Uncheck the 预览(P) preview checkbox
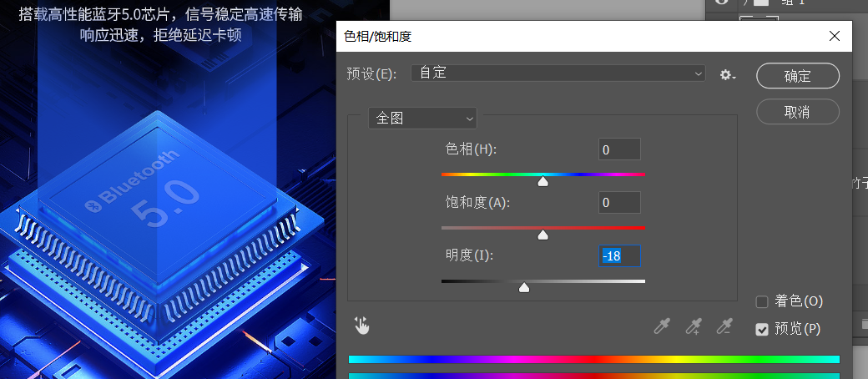 [x=762, y=330]
